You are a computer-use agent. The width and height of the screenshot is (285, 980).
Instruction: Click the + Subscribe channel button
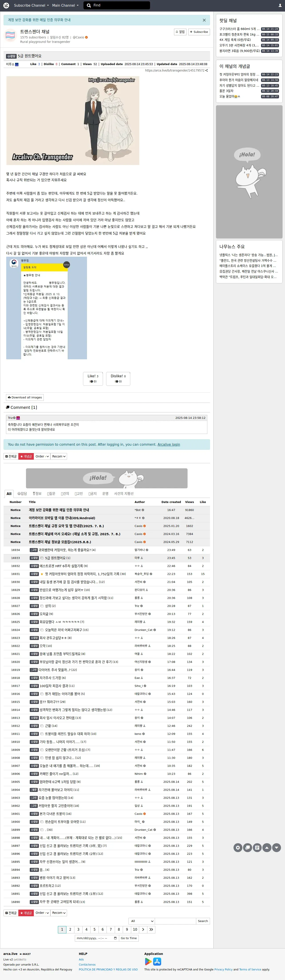(x=199, y=32)
